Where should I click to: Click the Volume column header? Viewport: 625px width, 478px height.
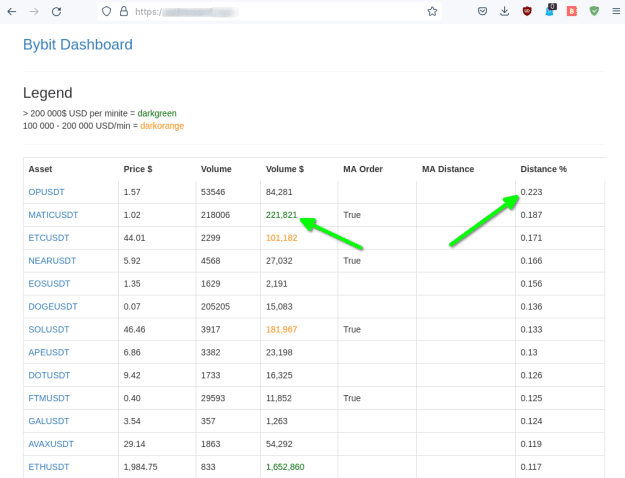click(216, 169)
